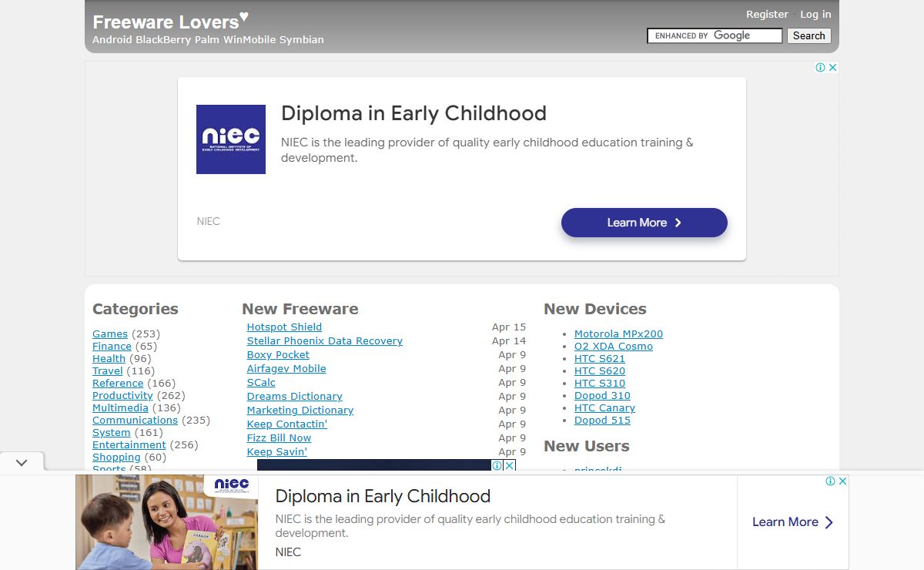Open the HTC S310 device link

click(x=600, y=383)
